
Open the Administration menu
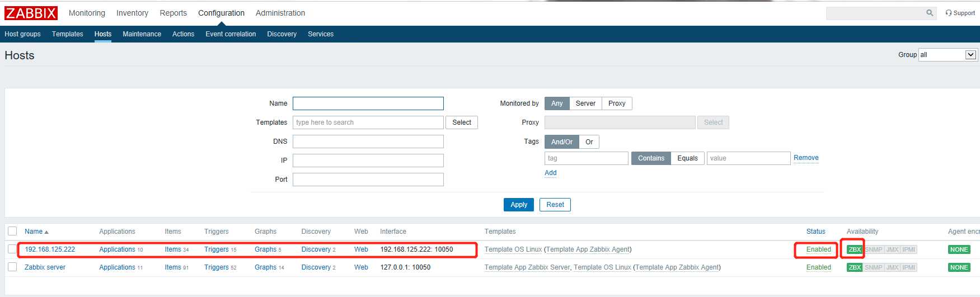(280, 13)
